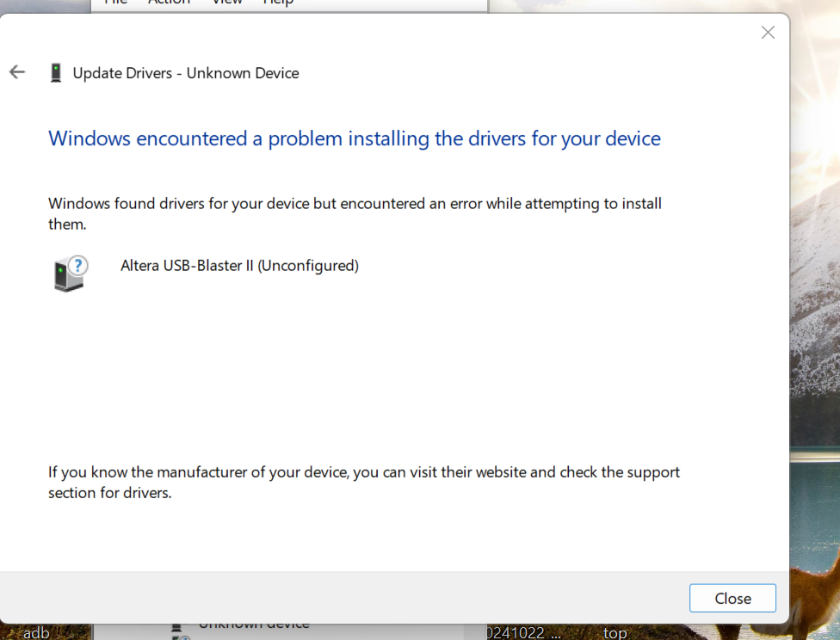This screenshot has height=640, width=840.
Task: Click the Altera USB-Blaster II device icon
Action: [71, 274]
